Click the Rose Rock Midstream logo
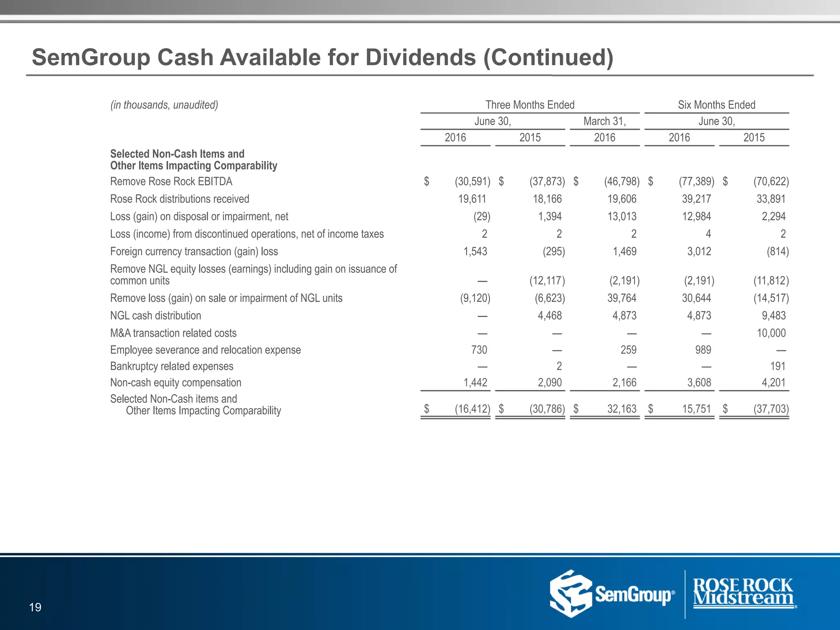840x630 pixels. tap(745, 593)
